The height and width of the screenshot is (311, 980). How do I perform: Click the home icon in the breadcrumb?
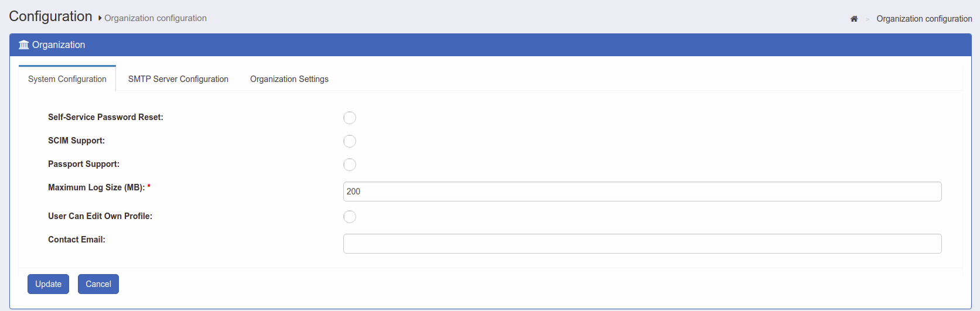(854, 19)
